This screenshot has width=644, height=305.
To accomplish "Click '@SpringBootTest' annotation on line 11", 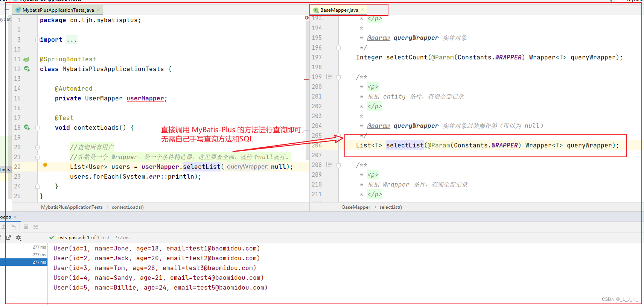I will pos(68,59).
